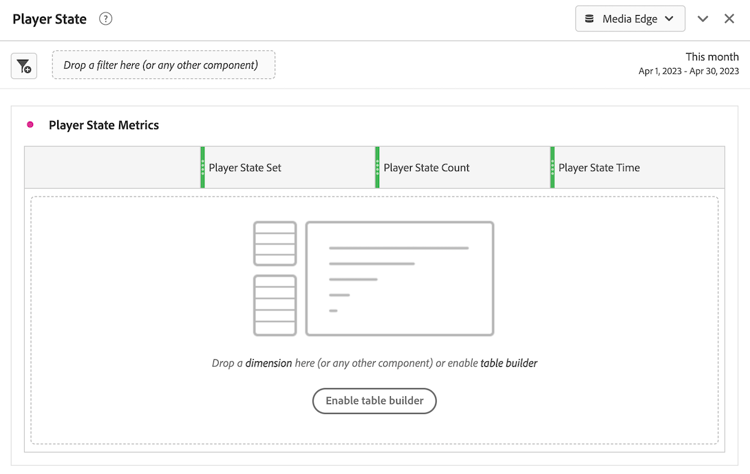
Task: Click the Enable table builder button
Action: pos(375,401)
